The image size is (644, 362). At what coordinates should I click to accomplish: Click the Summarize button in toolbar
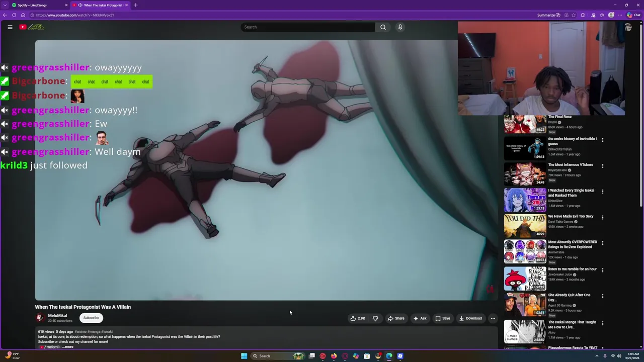[x=548, y=15]
